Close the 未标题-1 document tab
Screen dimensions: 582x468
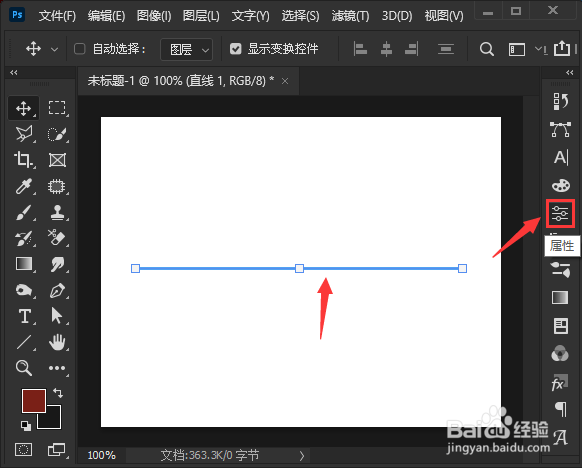285,81
